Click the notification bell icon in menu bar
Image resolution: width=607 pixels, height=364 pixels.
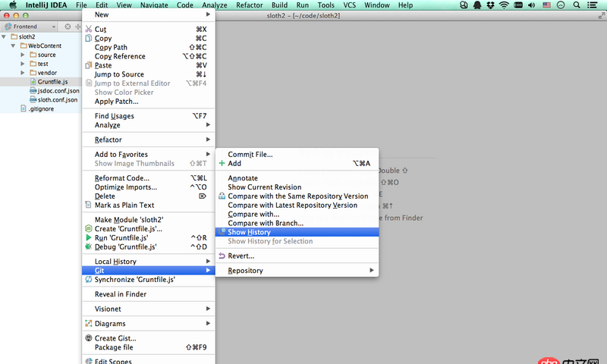pos(477,5)
